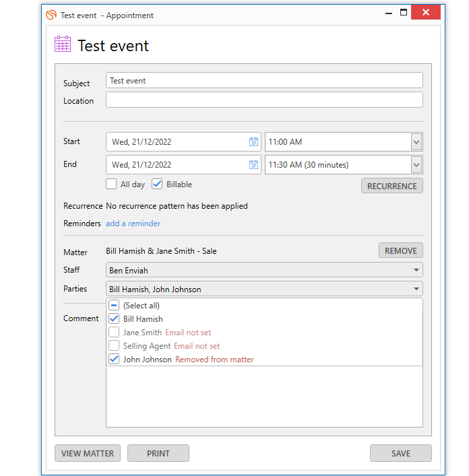Enable the All day checkbox
The width and height of the screenshot is (469, 476).
[111, 184]
